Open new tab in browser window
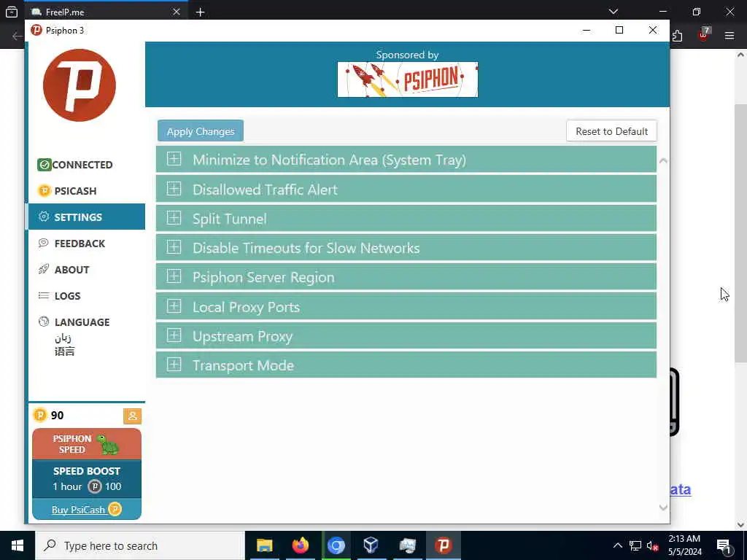The width and height of the screenshot is (747, 560). [201, 12]
